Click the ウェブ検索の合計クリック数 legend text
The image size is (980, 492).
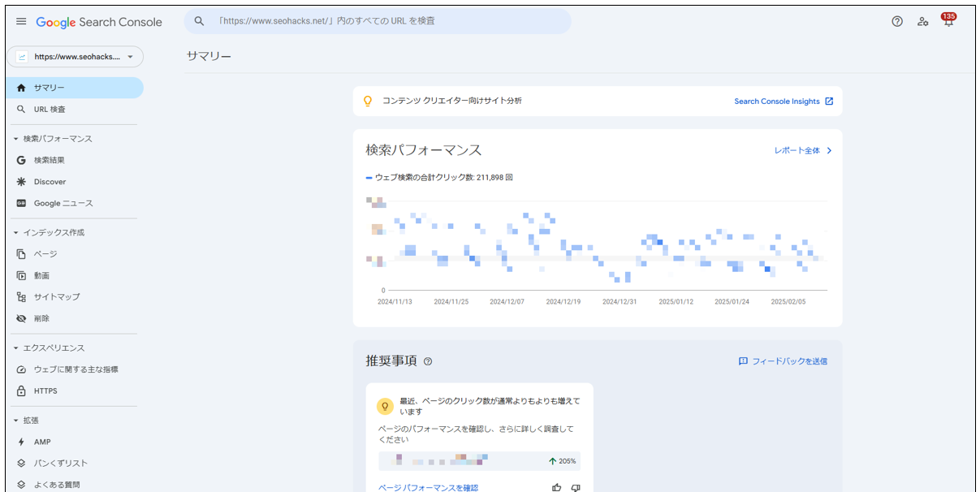coord(443,177)
